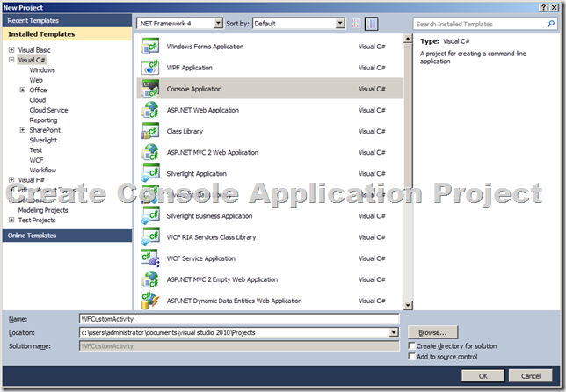
Task: Select the Cloud Service category
Action: pos(48,110)
